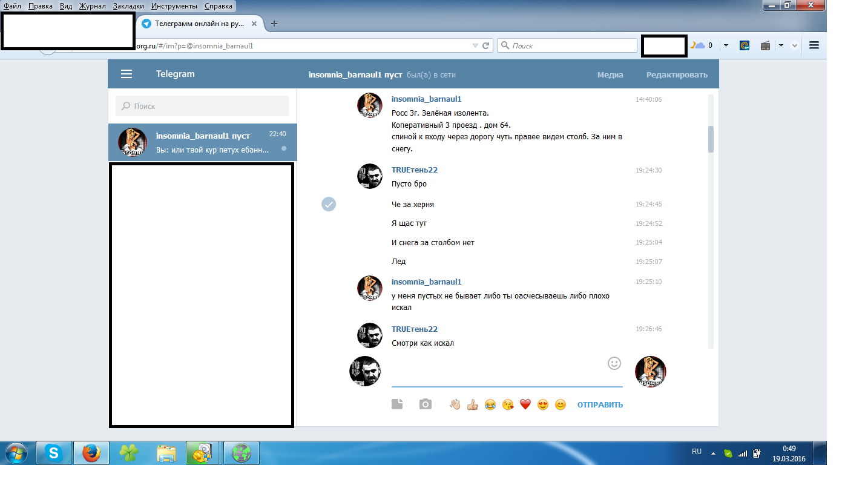Open the Вид menu

pyautogui.click(x=66, y=5)
